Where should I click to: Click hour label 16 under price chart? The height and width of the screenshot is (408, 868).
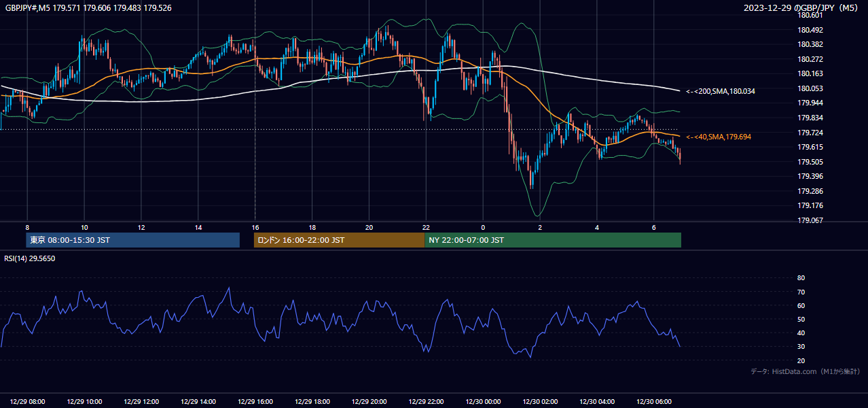[x=255, y=227]
